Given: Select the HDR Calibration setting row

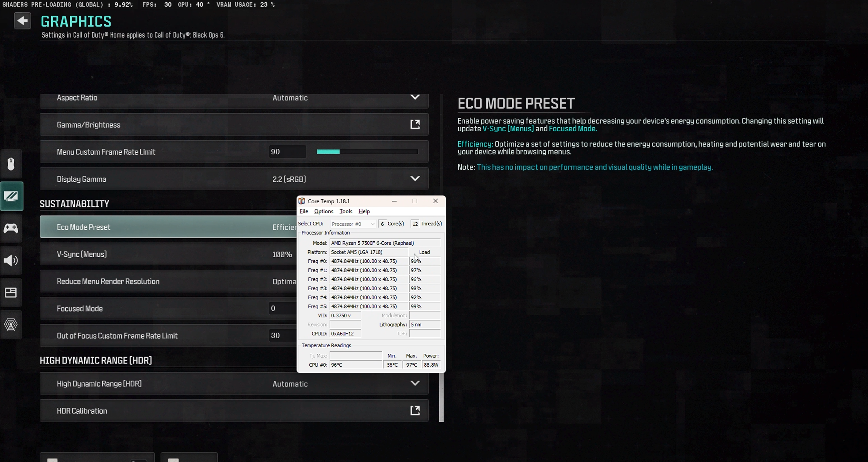Looking at the screenshot, I should tap(234, 411).
